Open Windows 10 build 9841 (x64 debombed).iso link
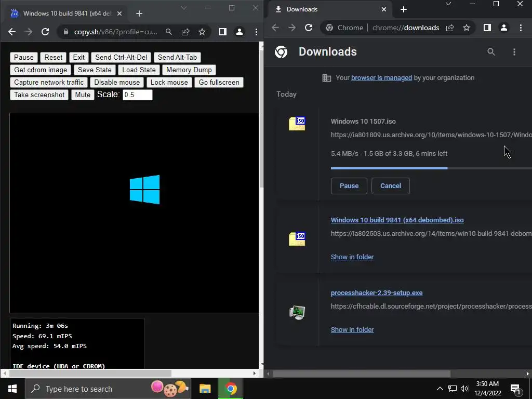Viewport: 532px width, 399px height. tap(397, 220)
